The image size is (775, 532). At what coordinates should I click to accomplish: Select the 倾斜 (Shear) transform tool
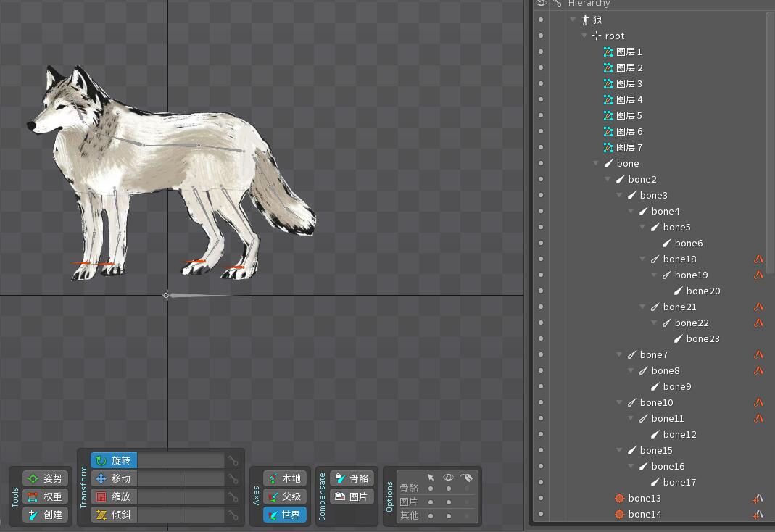tap(114, 515)
